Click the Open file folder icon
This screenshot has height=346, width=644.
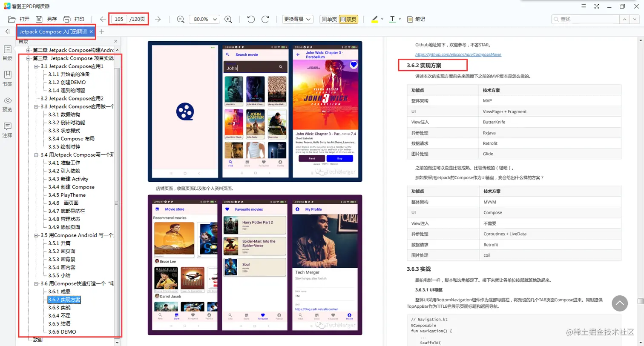point(12,19)
